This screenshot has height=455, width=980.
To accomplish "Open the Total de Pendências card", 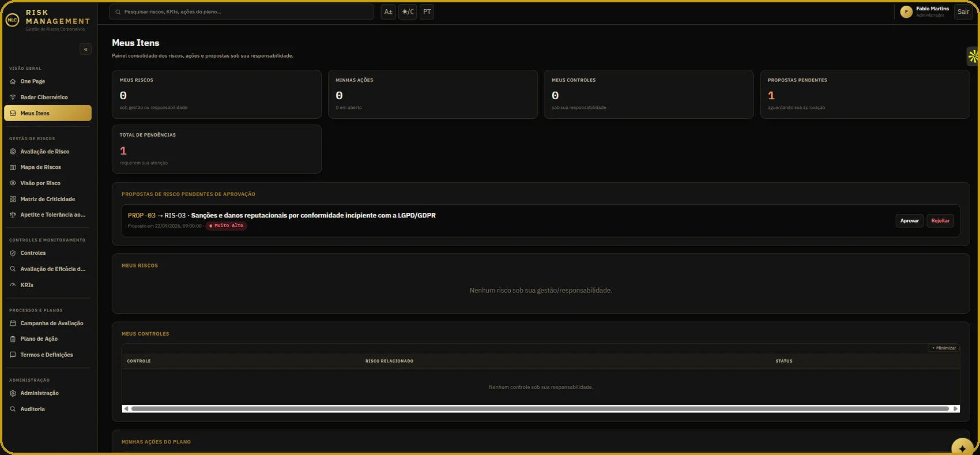I will [x=217, y=149].
